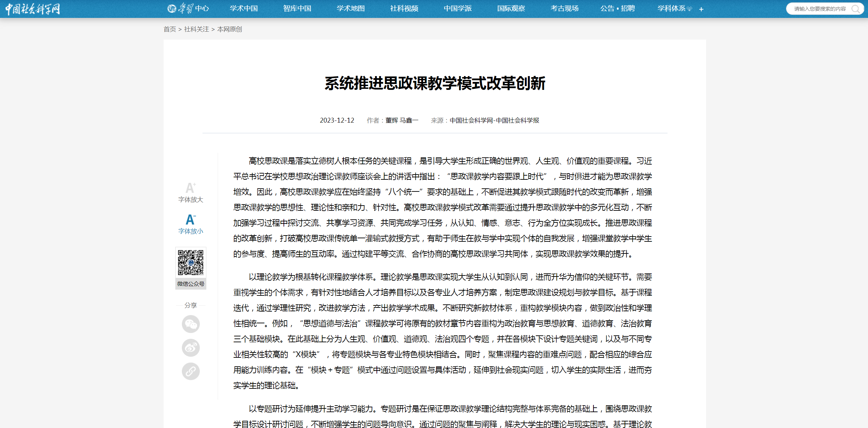
Task: Open 国际观察 in top navigation
Action: click(x=511, y=8)
